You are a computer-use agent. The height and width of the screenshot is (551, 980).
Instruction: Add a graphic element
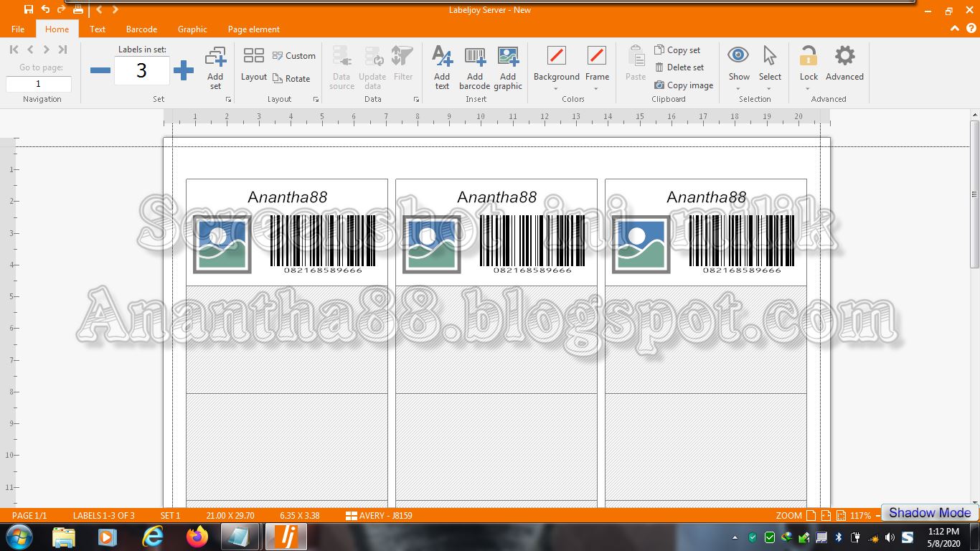[x=508, y=68]
